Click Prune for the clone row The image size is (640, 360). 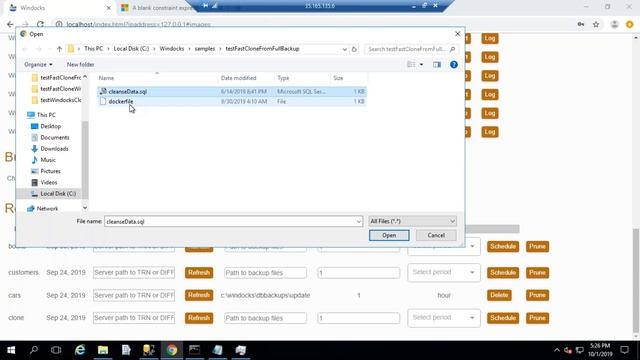click(x=537, y=318)
